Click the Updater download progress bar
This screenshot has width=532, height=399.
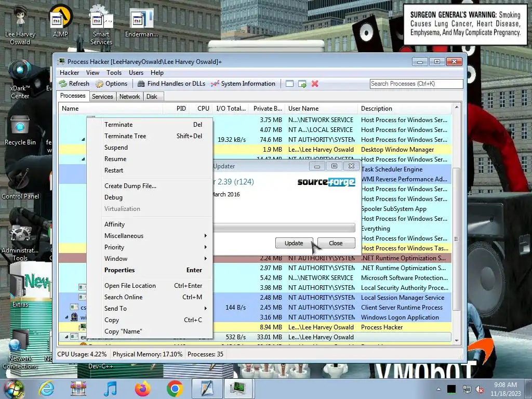[284, 228]
